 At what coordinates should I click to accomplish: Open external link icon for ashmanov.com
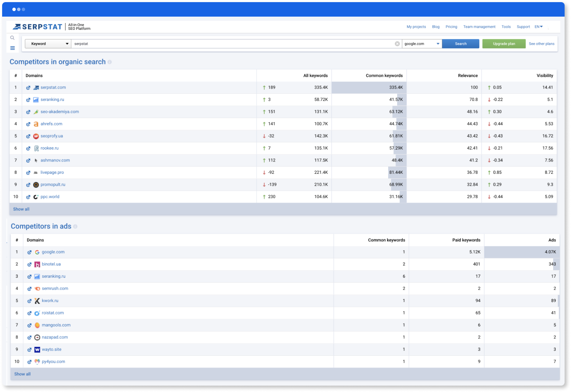28,161
